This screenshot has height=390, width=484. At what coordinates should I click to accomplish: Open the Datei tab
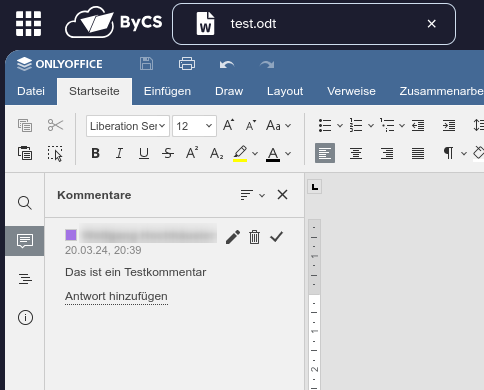click(x=31, y=91)
